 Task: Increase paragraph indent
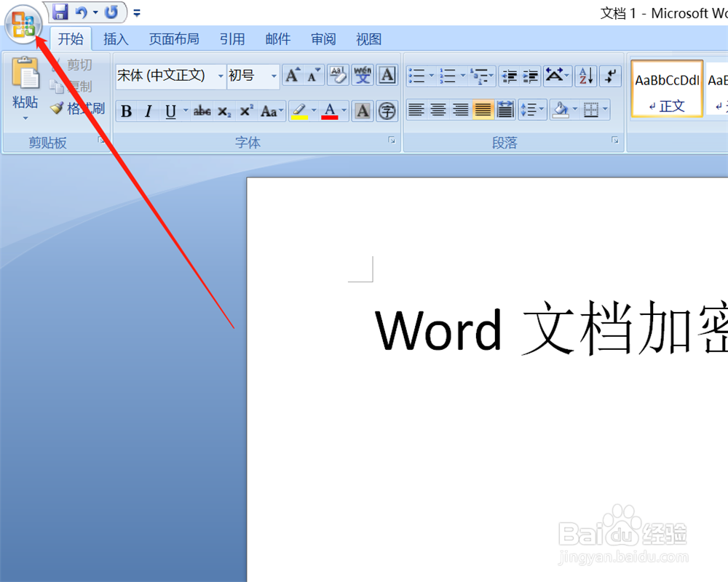pos(530,76)
